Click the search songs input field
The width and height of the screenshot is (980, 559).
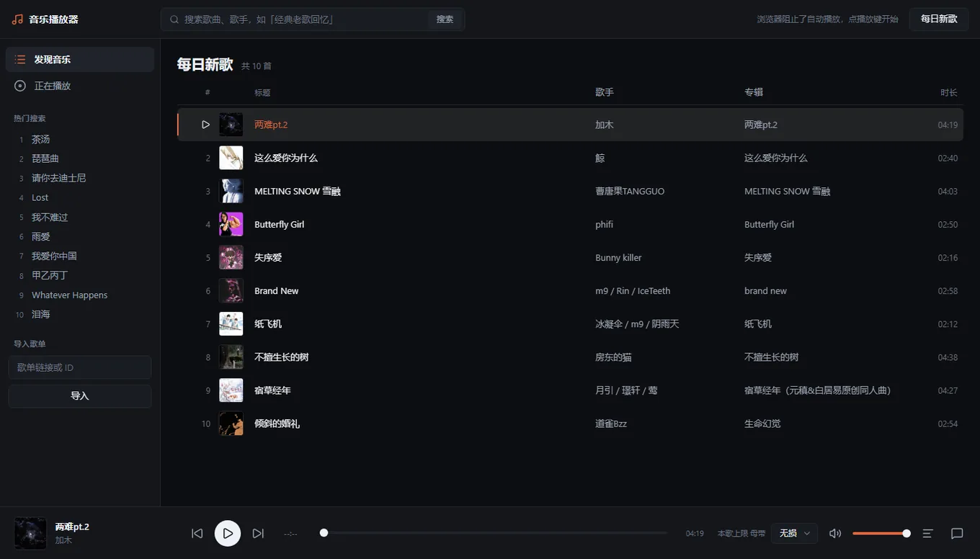coord(303,19)
